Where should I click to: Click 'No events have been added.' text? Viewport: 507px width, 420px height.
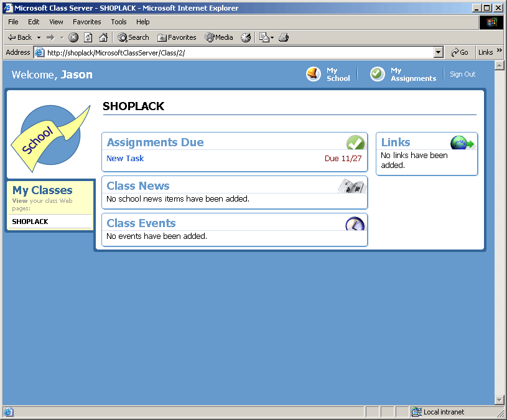coord(157,236)
